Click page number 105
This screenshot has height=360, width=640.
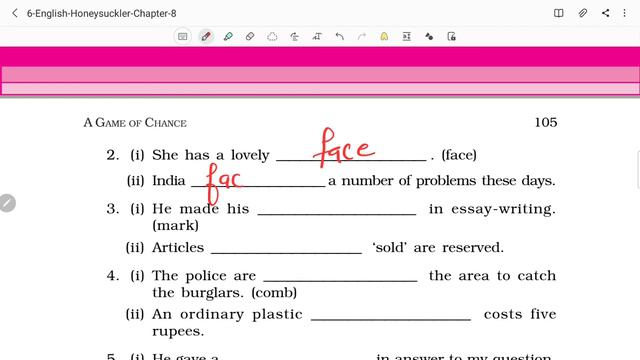pos(546,122)
